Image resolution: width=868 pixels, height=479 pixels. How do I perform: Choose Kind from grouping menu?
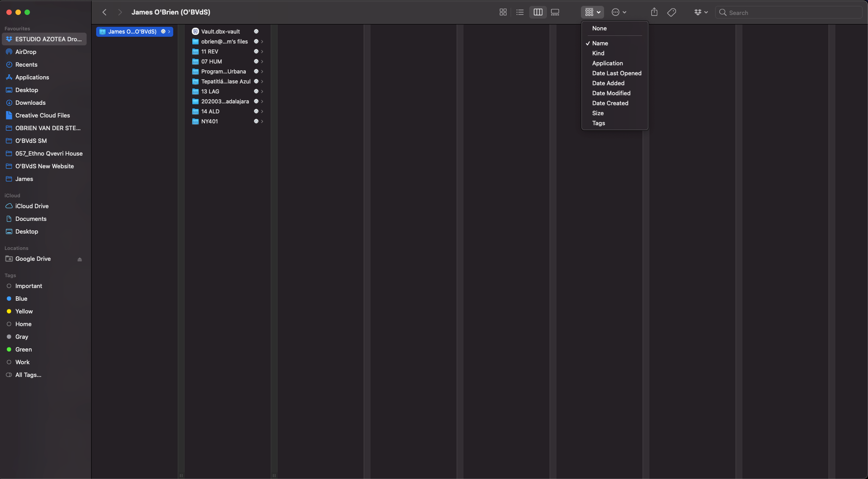coord(598,53)
